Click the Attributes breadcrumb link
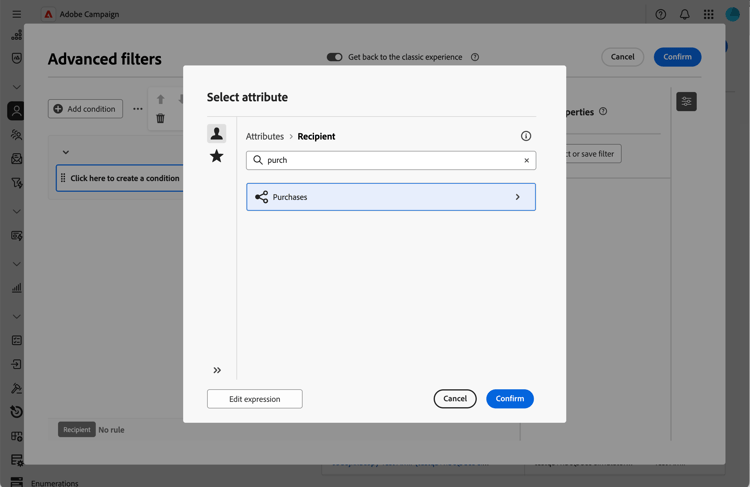The height and width of the screenshot is (487, 750). click(265, 136)
